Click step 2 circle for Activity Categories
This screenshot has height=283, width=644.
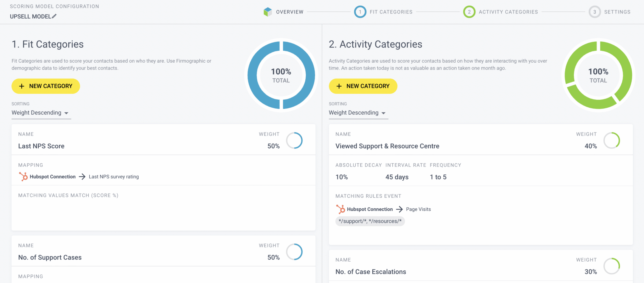[x=469, y=12]
